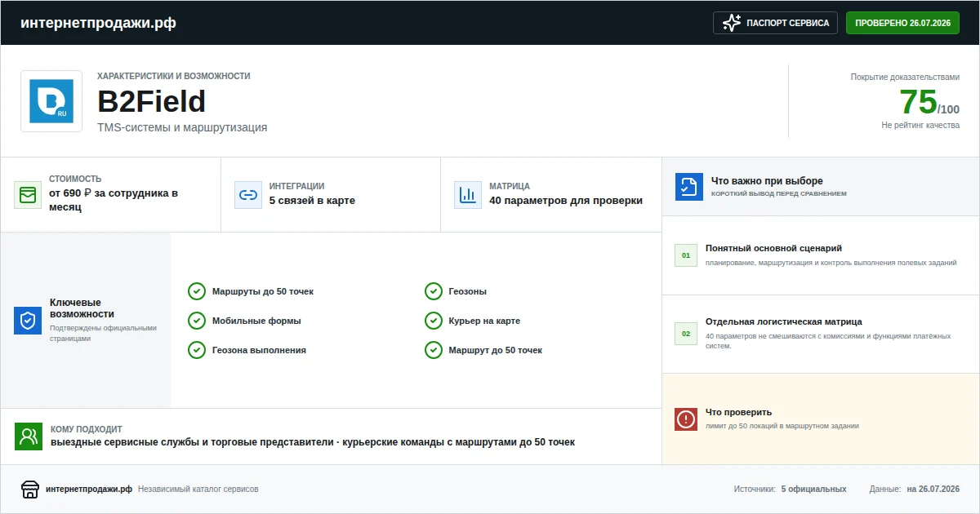
Task: Click the text от 690 ₽ за сотрудника в месяц
Action: [114, 201]
